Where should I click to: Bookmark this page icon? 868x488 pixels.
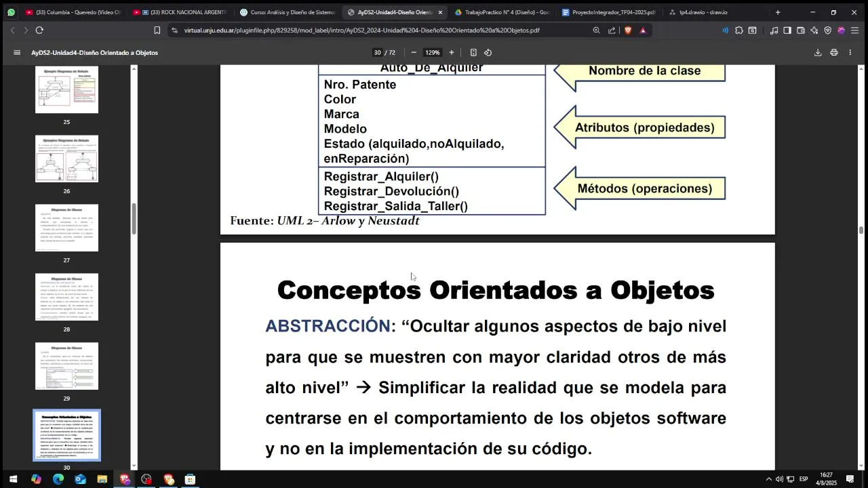click(x=157, y=30)
